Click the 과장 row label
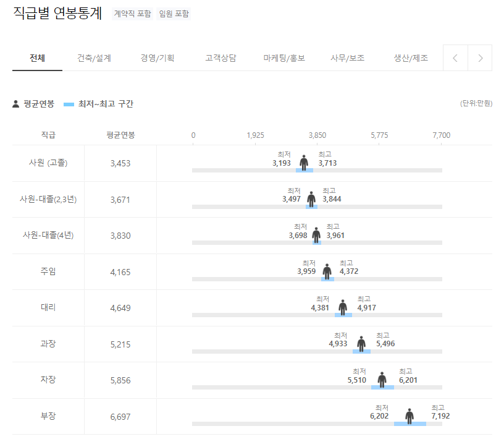This screenshot has width=504, height=439. point(48,344)
